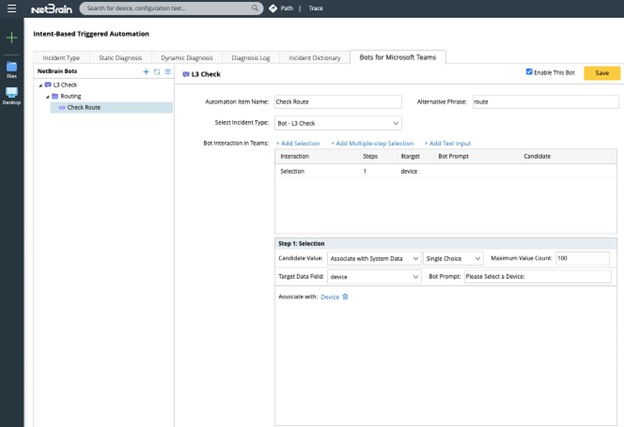This screenshot has width=624, height=427.
Task: Click the Path diamond icon
Action: click(x=273, y=8)
